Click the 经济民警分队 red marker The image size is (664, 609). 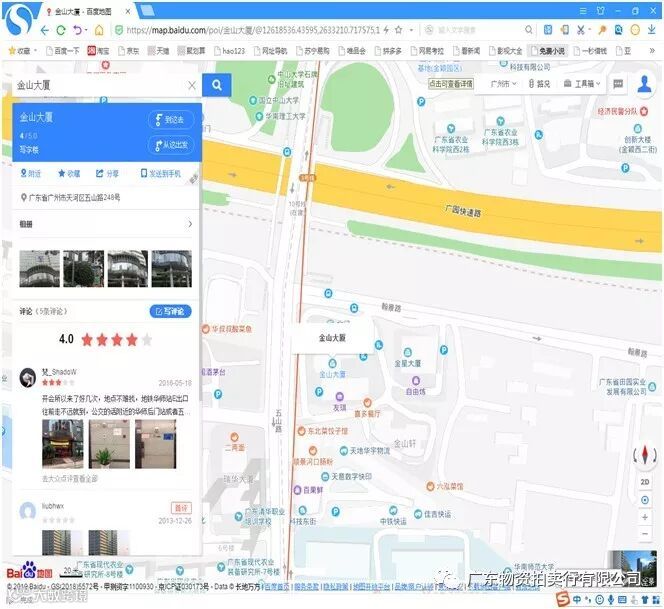[x=644, y=111]
